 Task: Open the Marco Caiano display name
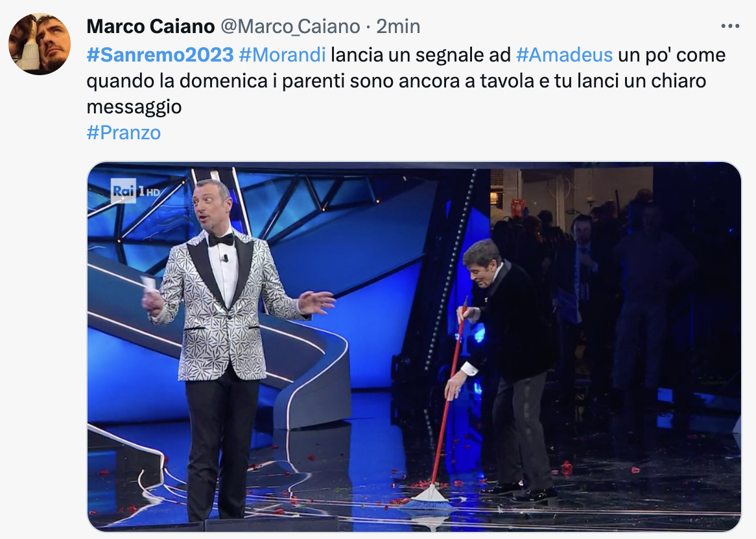150,27
